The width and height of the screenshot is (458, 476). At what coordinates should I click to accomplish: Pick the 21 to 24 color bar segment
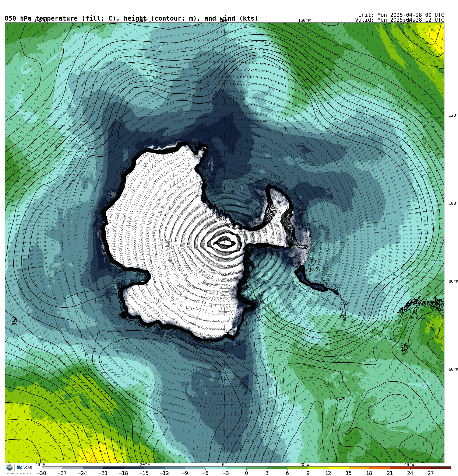400,468
